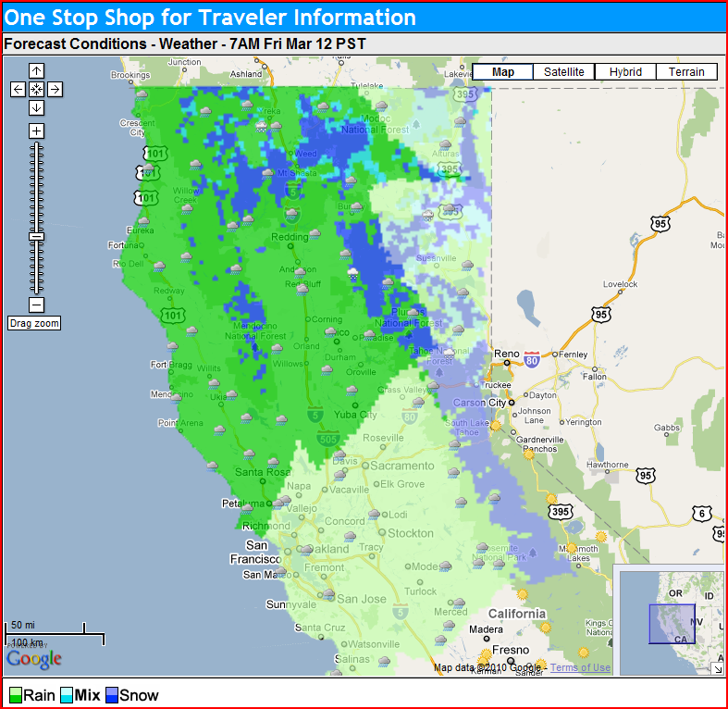Select the Map view type
728x709 pixels.
502,72
